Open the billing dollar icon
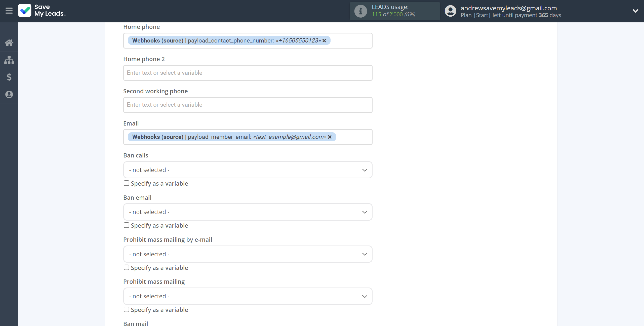Viewport: 644px width, 326px height. coord(9,77)
